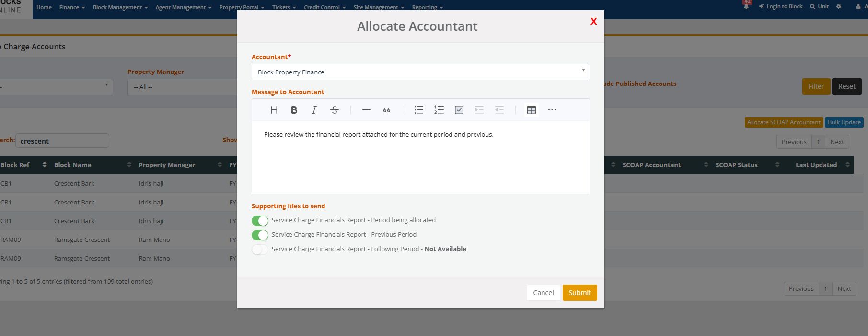Insert an unordered bullet list
The width and height of the screenshot is (868, 336).
418,110
